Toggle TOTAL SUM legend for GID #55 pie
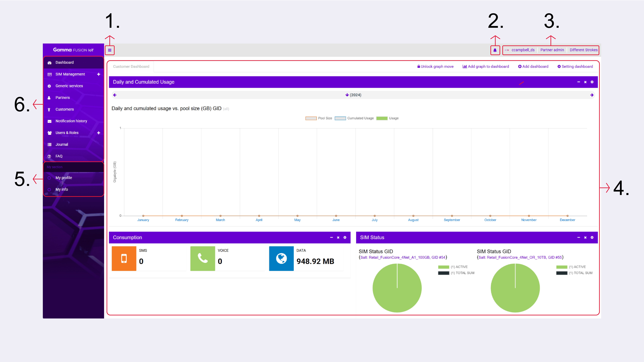The image size is (644, 362). 574,273
